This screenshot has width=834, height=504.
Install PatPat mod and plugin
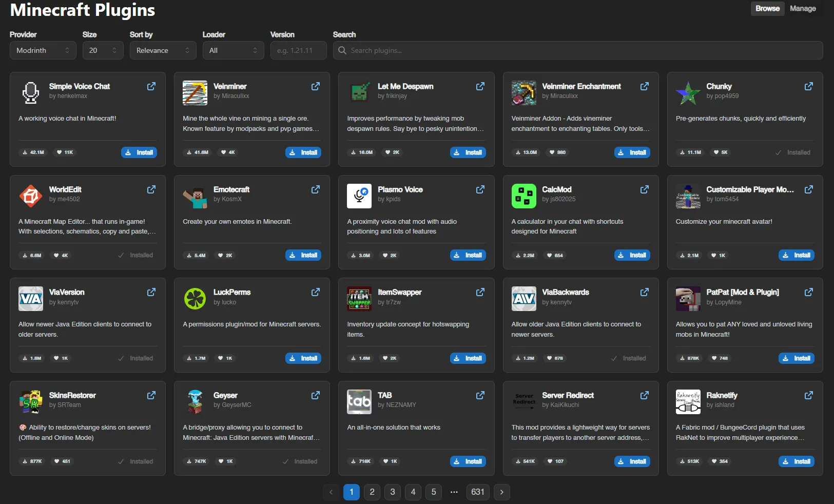[797, 358]
